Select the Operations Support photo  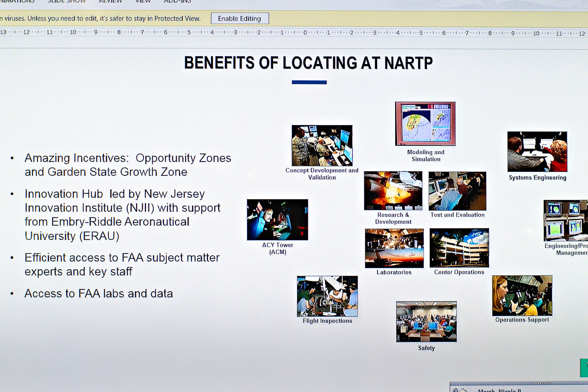click(x=522, y=296)
